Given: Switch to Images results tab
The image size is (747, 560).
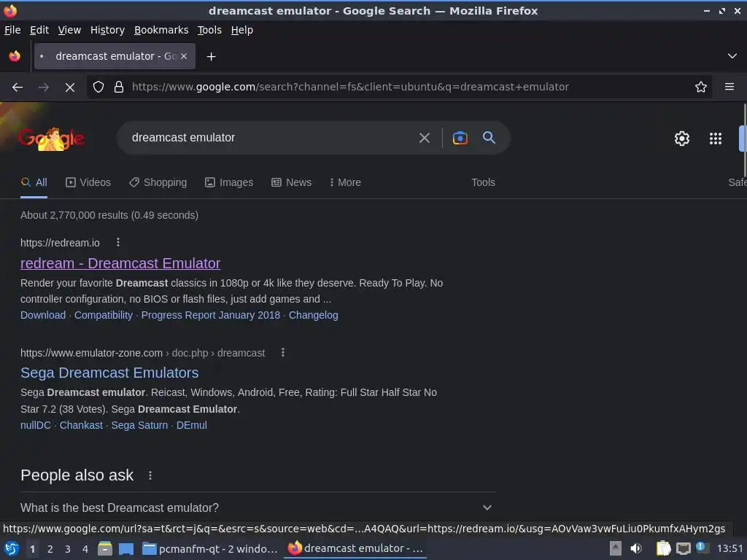Looking at the screenshot, I should pyautogui.click(x=229, y=182).
